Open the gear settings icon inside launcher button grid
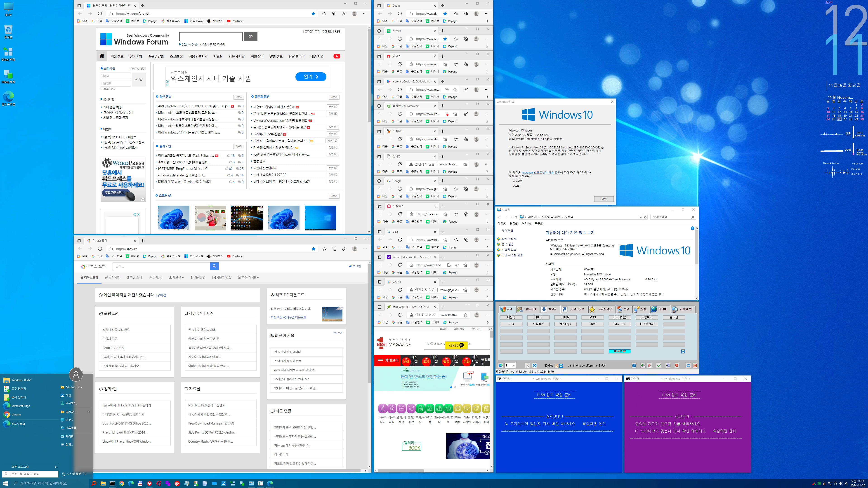 683,351
